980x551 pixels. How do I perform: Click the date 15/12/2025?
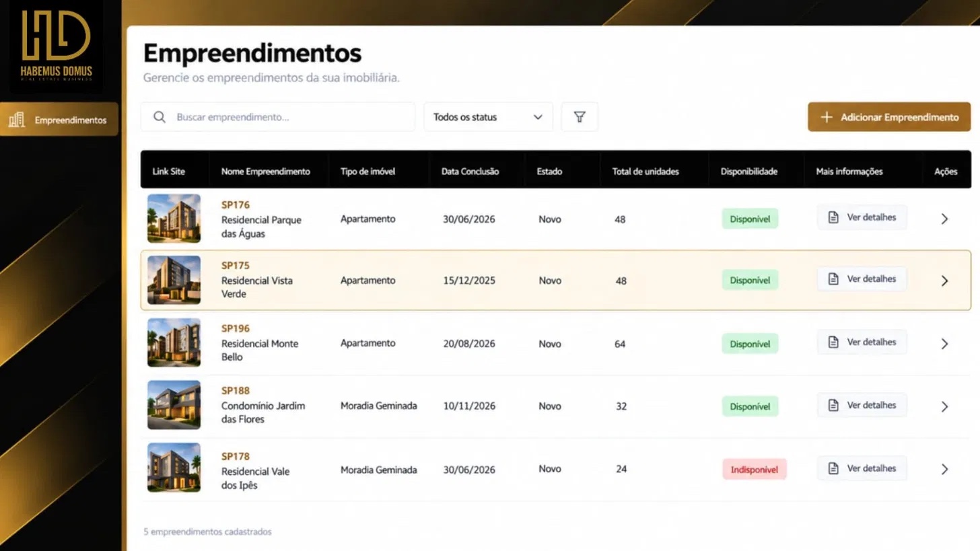tap(469, 281)
